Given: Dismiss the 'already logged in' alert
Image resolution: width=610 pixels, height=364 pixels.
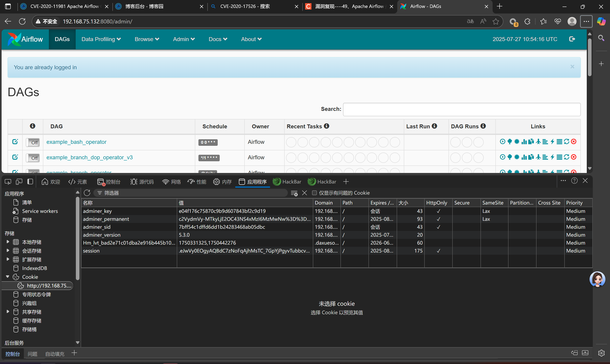Looking at the screenshot, I should click(572, 67).
